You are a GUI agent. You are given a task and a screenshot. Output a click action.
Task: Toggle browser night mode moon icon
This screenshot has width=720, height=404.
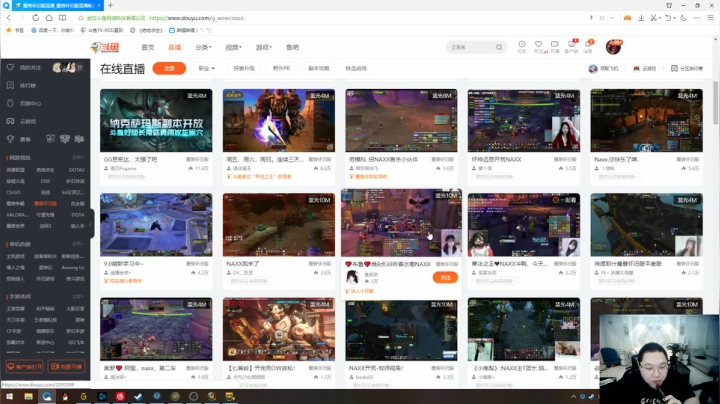683,18
